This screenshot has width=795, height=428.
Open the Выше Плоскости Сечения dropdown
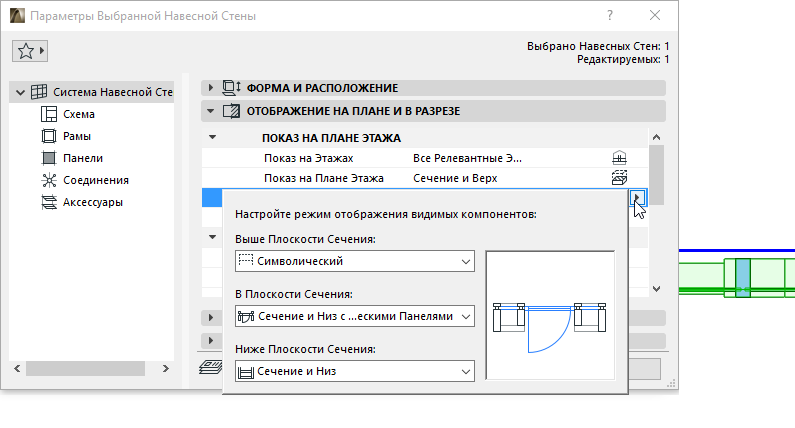click(355, 261)
